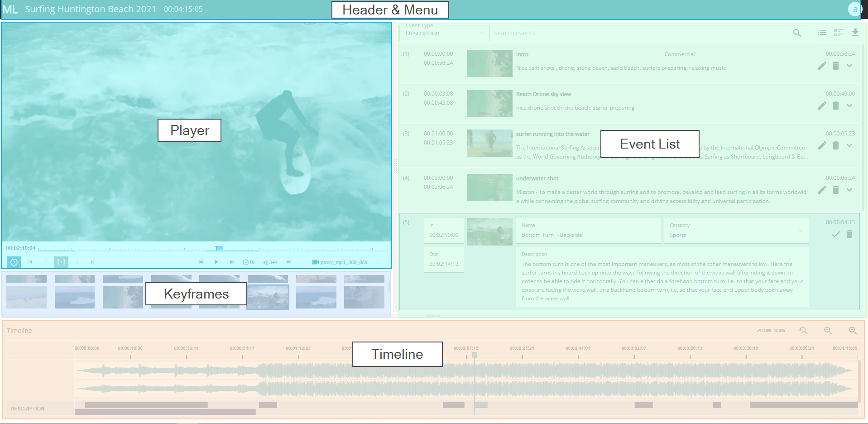This screenshot has height=424, width=868.
Task: Open the user avatar menu
Action: click(x=854, y=10)
